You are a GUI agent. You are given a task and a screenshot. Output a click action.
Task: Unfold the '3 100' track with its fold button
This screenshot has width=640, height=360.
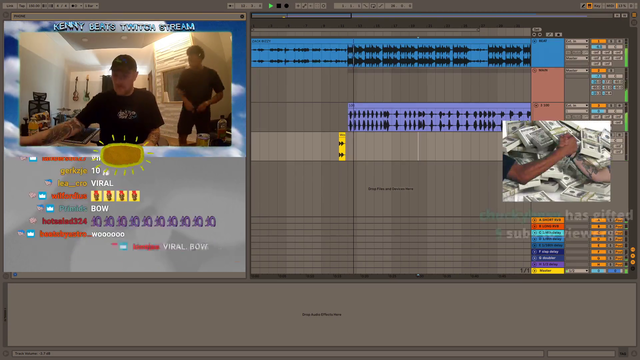536,105
